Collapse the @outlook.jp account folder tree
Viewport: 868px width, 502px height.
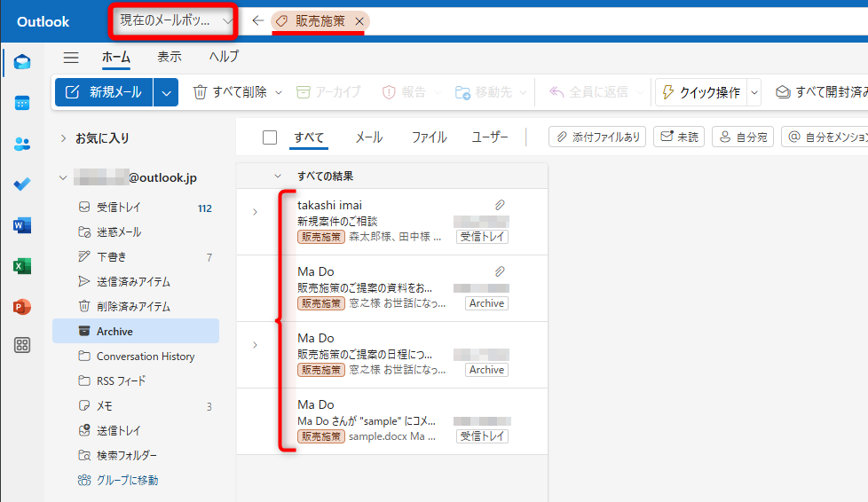click(63, 177)
